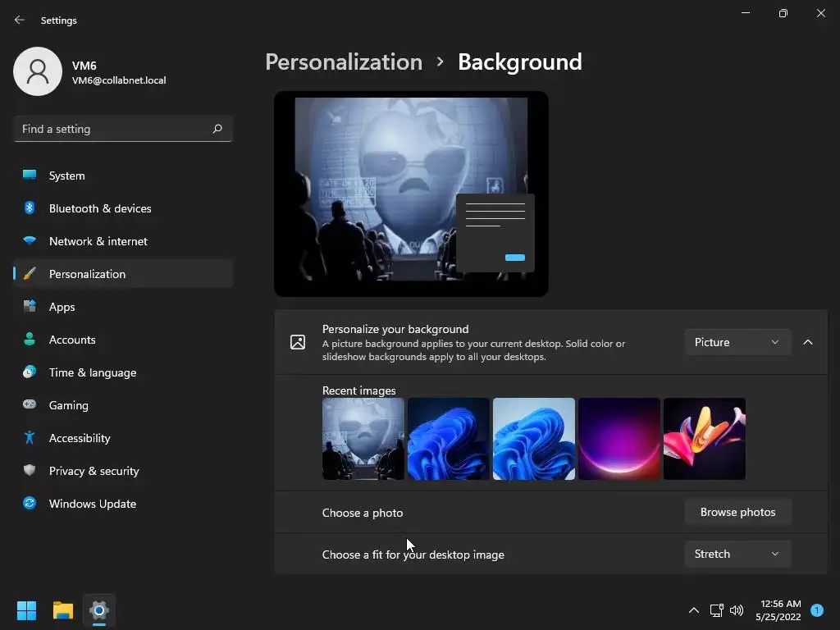Show hidden tray icons chevron

694,610
